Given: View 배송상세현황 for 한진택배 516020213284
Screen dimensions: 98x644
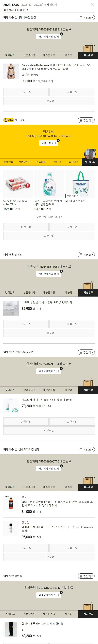Looking at the screenshot, I should (49, 37).
